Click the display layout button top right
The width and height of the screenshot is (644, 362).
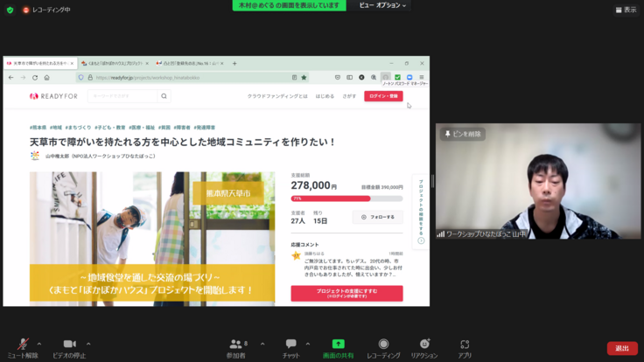pos(625,10)
